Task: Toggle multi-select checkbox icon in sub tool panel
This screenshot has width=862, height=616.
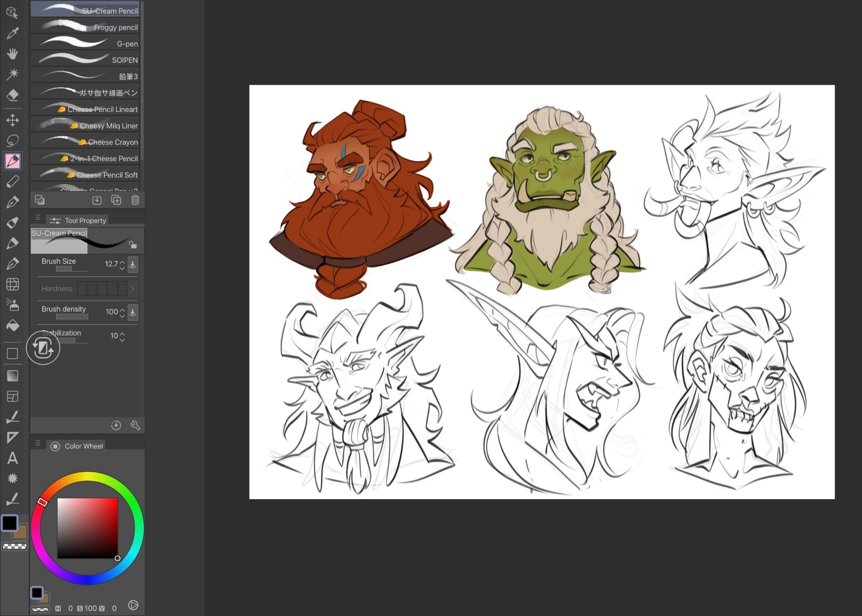Action: tap(40, 200)
